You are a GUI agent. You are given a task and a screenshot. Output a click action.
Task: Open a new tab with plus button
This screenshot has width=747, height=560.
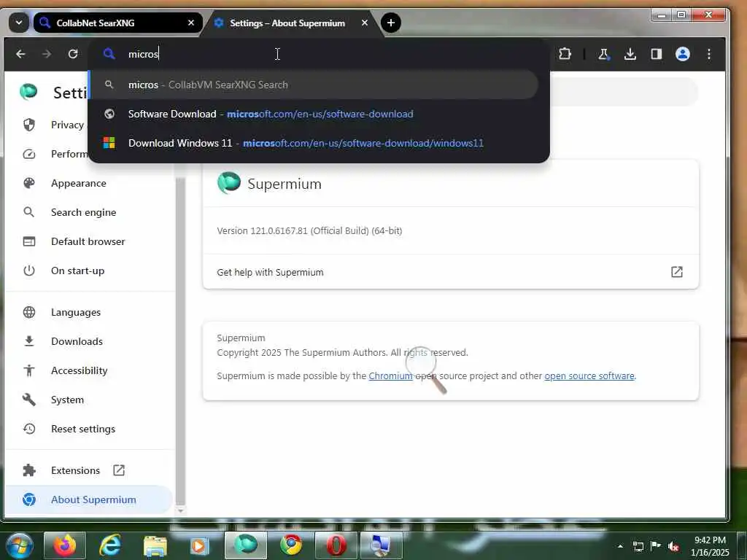pyautogui.click(x=391, y=23)
